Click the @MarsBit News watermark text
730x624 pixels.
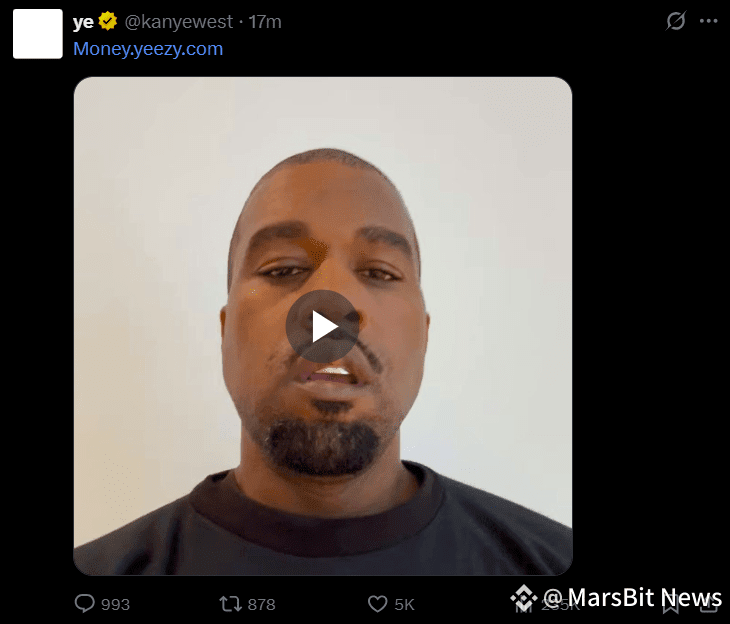632,597
